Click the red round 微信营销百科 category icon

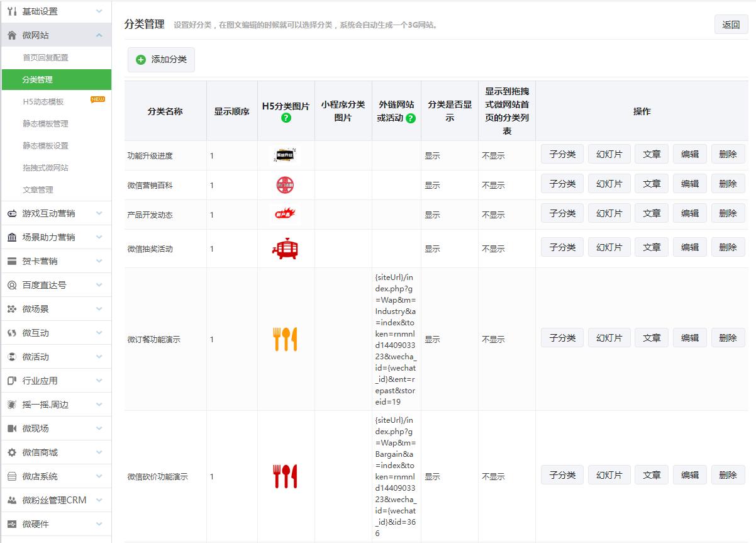coord(285,185)
